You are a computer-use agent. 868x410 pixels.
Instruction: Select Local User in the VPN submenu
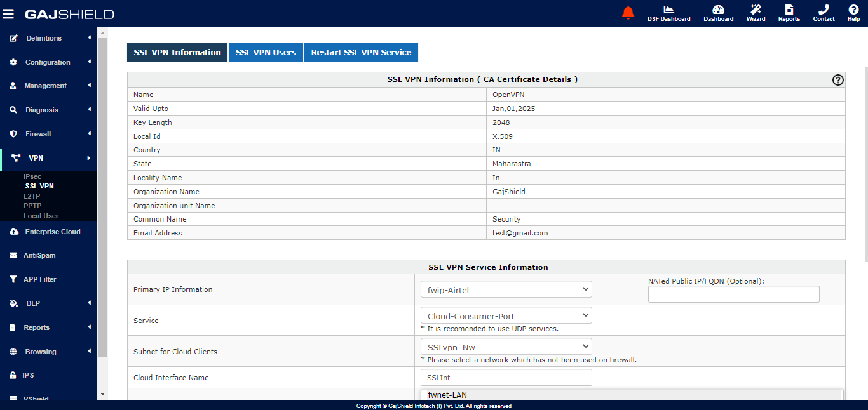point(41,216)
